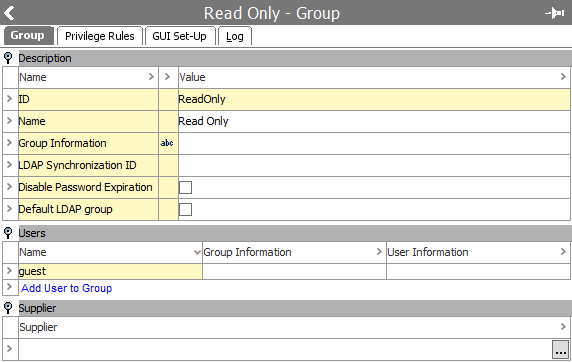The image size is (572, 362).
Task: Click the empty Supplier row arrow
Action: [10, 349]
